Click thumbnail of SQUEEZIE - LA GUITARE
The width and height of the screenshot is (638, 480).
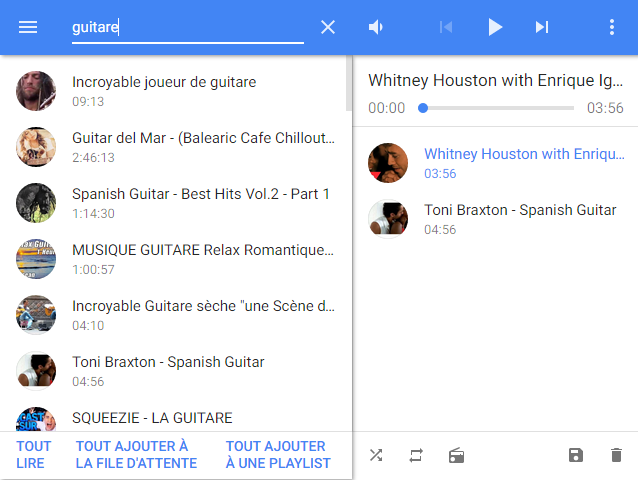pyautogui.click(x=36, y=419)
